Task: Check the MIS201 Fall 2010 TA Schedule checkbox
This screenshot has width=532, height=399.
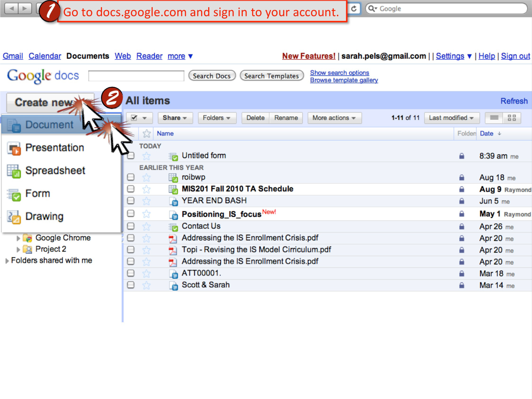Action: tap(131, 189)
